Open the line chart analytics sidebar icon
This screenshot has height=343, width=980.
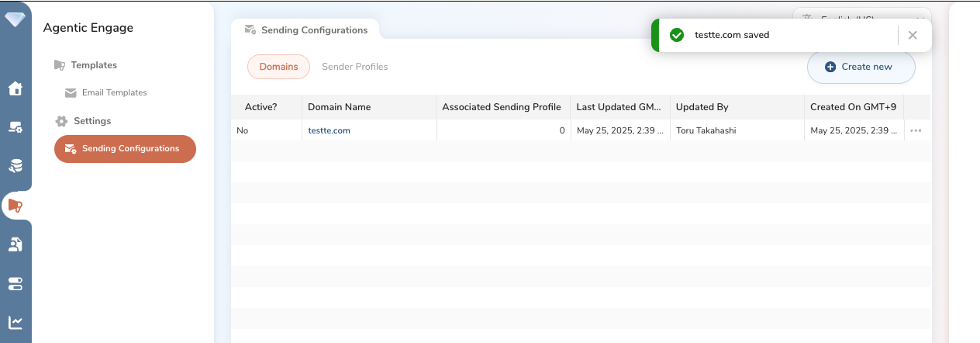[16, 323]
